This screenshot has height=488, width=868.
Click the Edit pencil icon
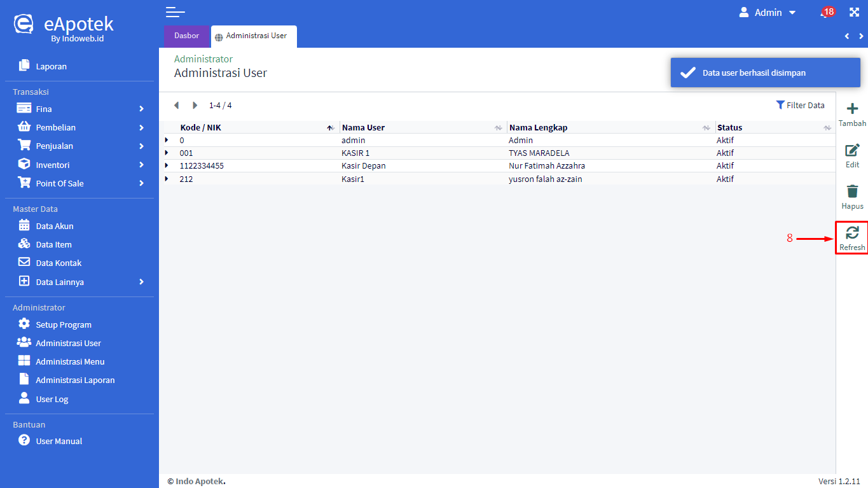point(852,151)
